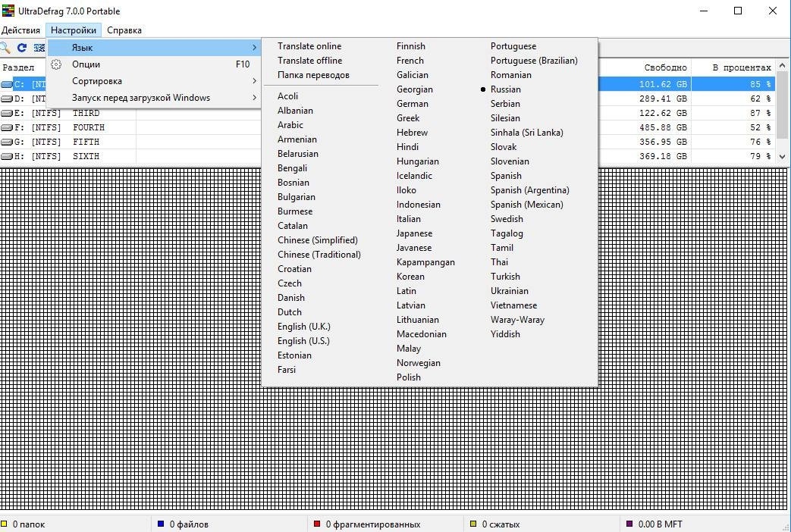
Task: Choose French as interface language
Action: 410,60
